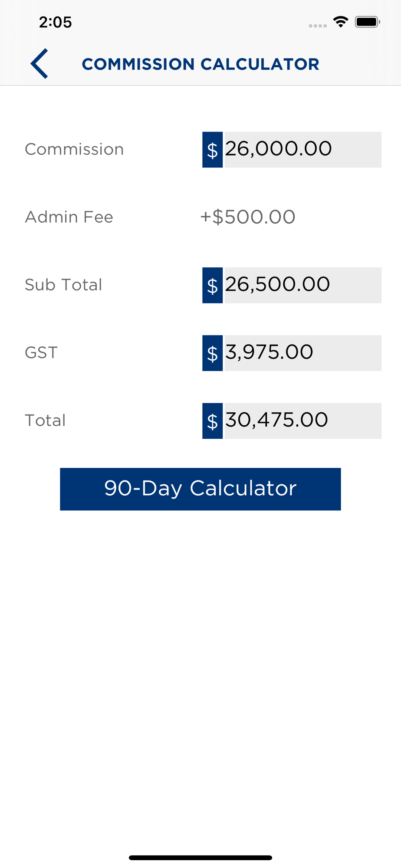Viewport: 401px width, 868px height.
Task: Open the 90-Day Calculator
Action: 200,489
